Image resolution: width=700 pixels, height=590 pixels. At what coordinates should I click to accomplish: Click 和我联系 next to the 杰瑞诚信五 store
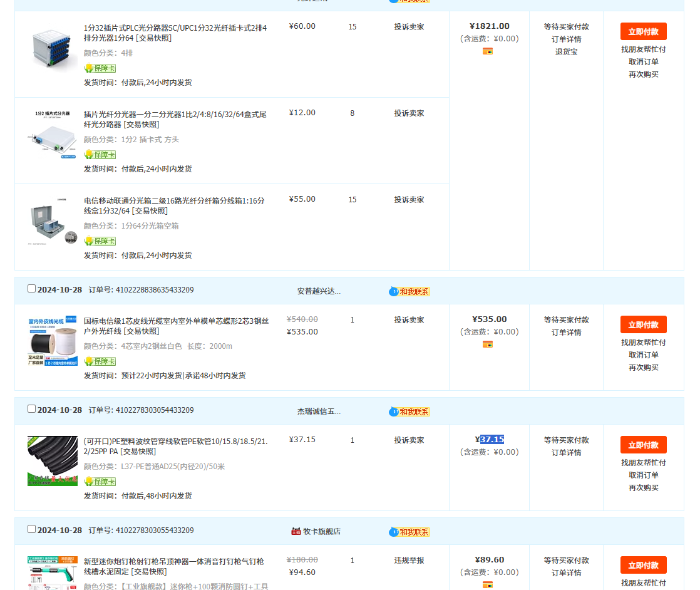409,411
